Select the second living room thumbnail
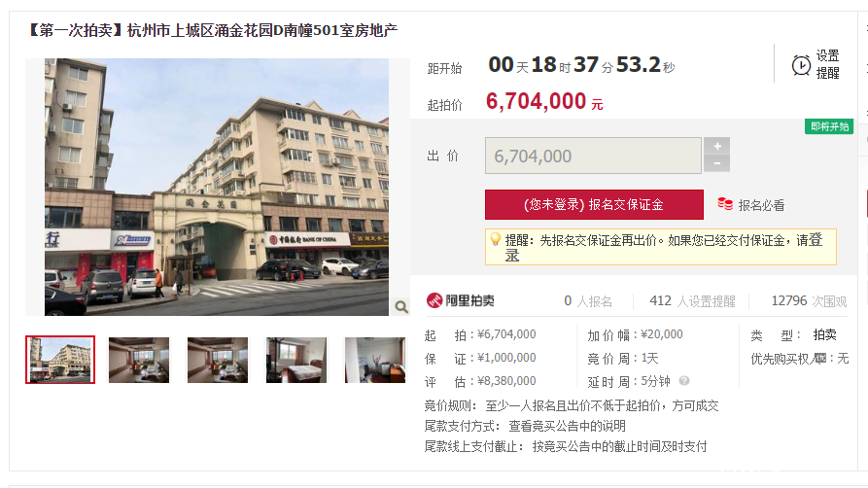The height and width of the screenshot is (488, 868). 139,360
